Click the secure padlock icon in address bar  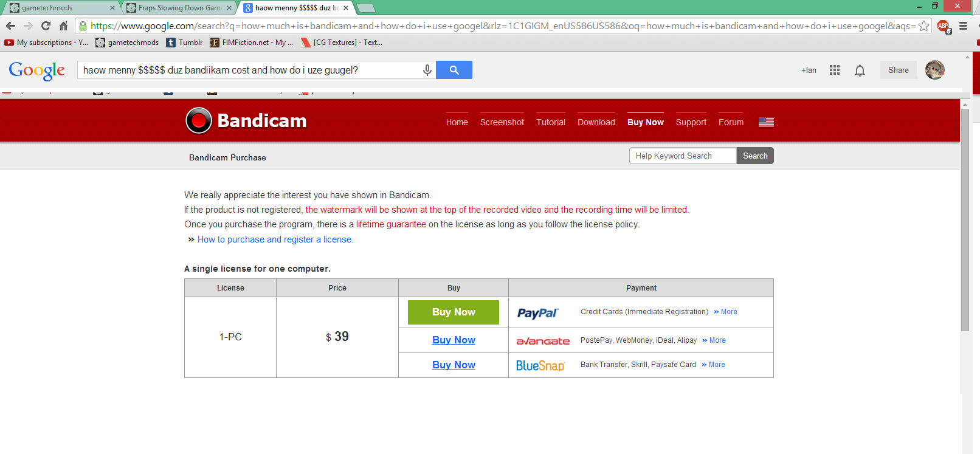83,26
